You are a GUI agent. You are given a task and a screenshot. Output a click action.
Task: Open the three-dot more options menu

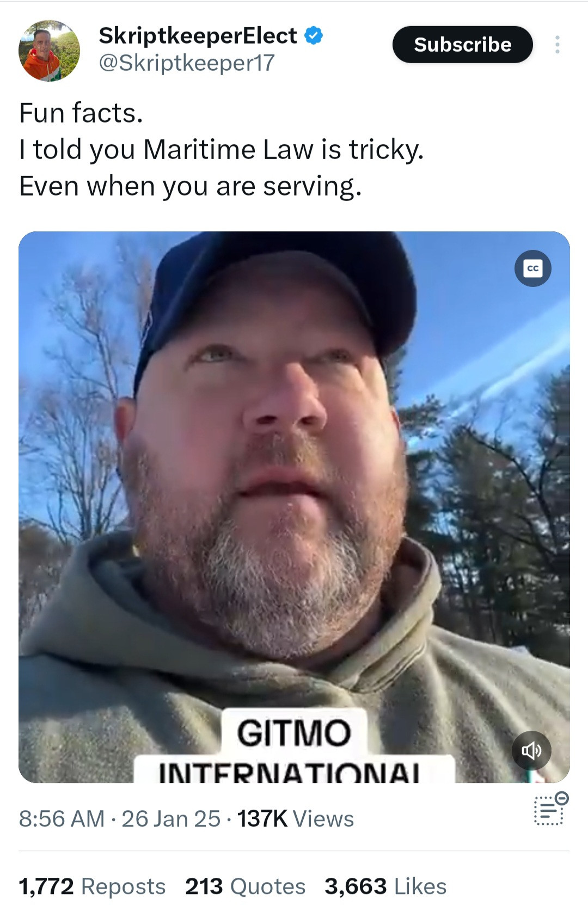[x=557, y=45]
